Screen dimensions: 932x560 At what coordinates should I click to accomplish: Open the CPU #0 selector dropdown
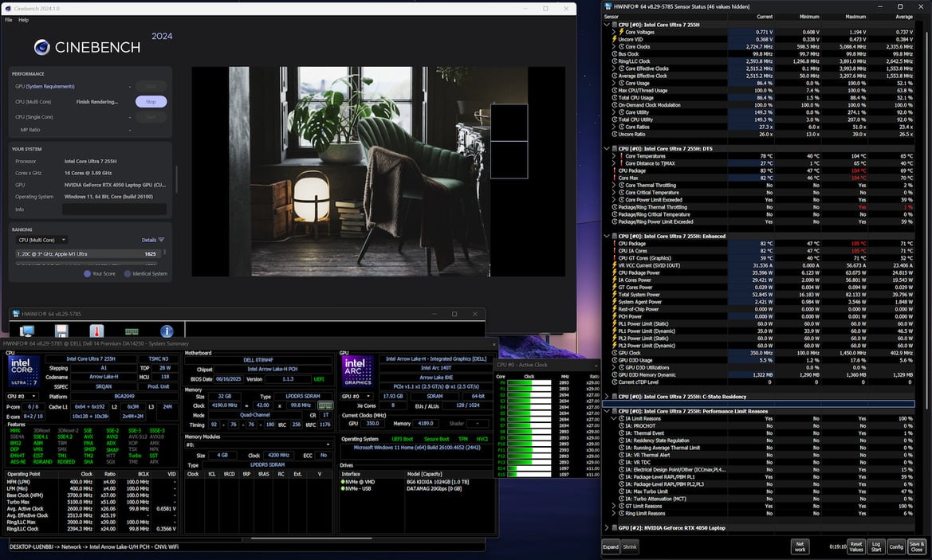tap(22, 396)
